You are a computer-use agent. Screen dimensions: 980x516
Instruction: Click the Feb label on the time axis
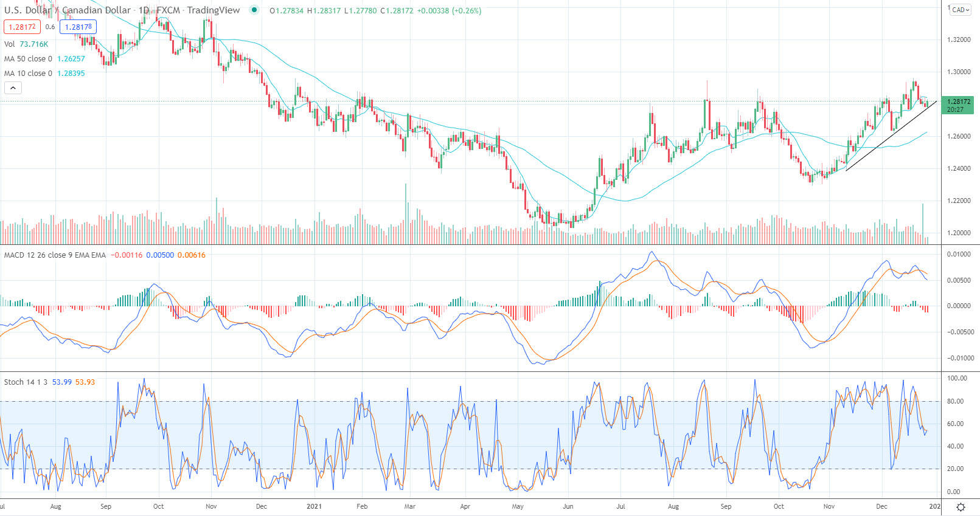(x=361, y=506)
